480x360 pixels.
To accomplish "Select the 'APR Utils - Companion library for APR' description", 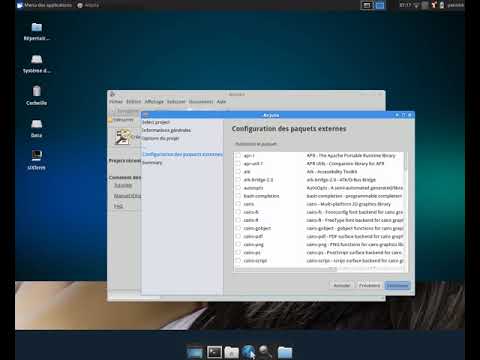I will [345, 164].
